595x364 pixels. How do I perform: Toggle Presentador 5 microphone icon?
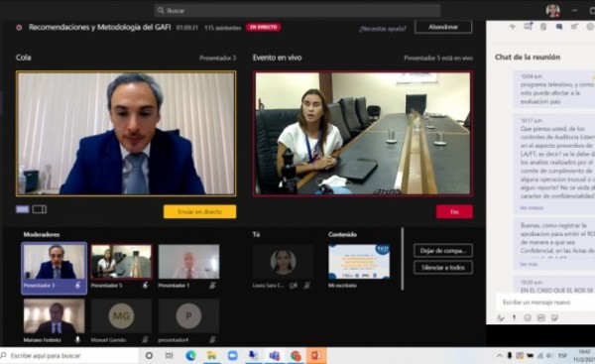(x=146, y=285)
